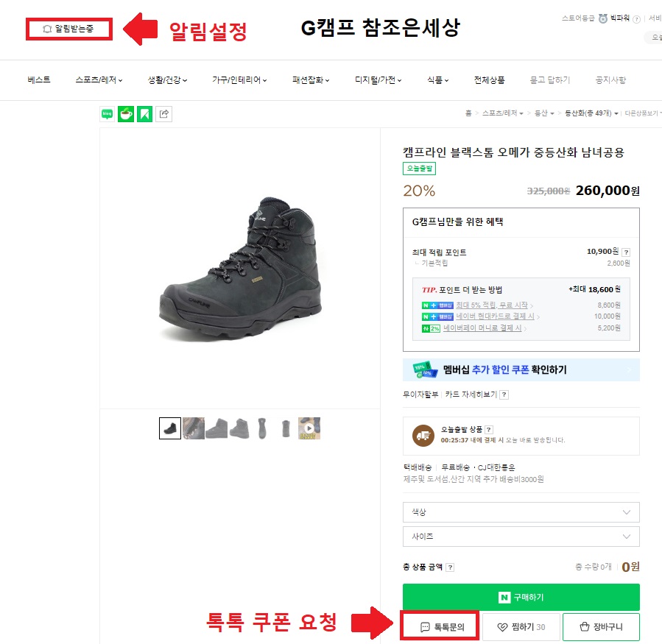
Task: Select the second shoe thumbnail image
Action: [194, 428]
